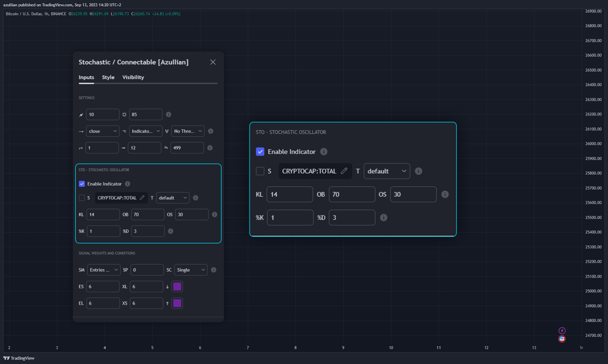Click the KL 14 field in the dialog
608x364 pixels.
coord(103,215)
